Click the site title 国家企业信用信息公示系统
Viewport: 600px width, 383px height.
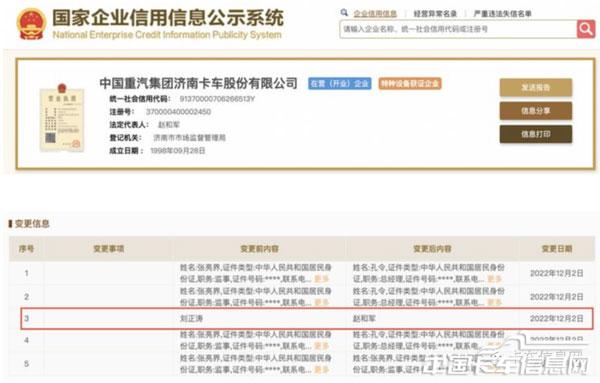coord(168,18)
